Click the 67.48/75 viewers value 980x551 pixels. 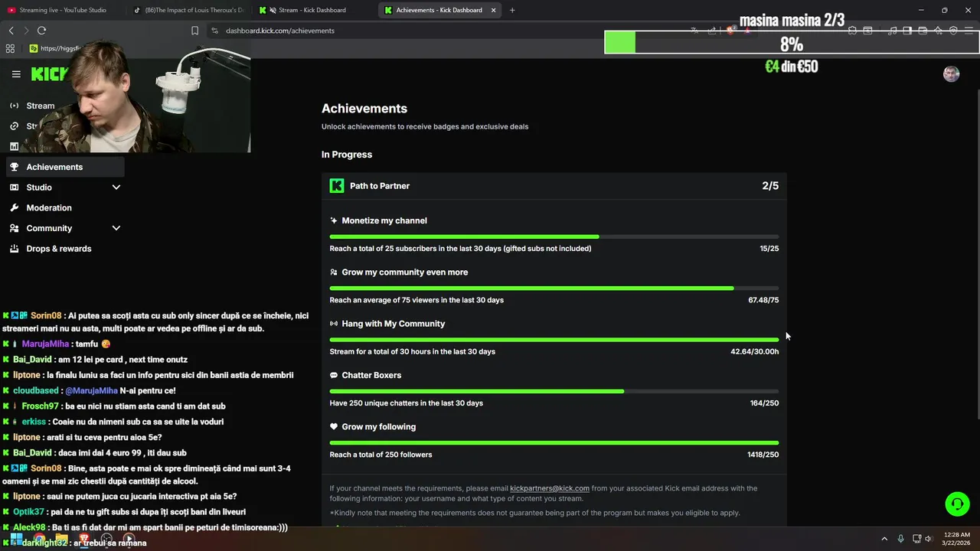point(763,300)
